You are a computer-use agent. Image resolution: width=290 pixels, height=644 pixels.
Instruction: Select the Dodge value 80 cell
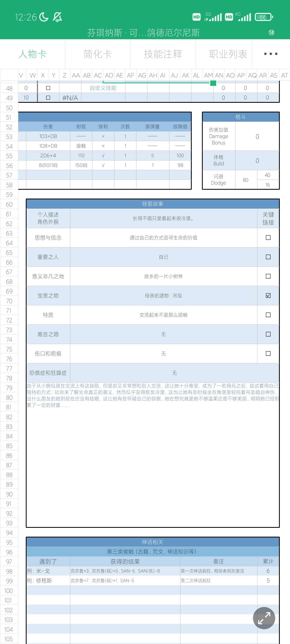pyautogui.click(x=246, y=180)
